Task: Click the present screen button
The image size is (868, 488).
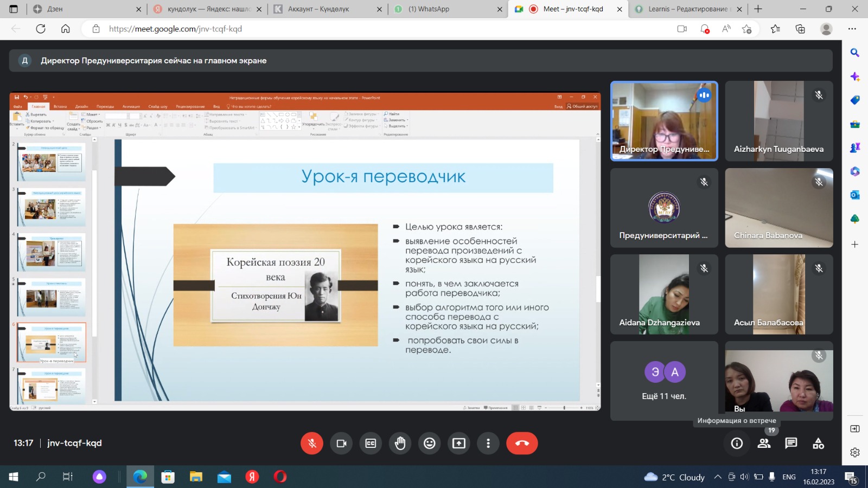Action: [458, 444]
